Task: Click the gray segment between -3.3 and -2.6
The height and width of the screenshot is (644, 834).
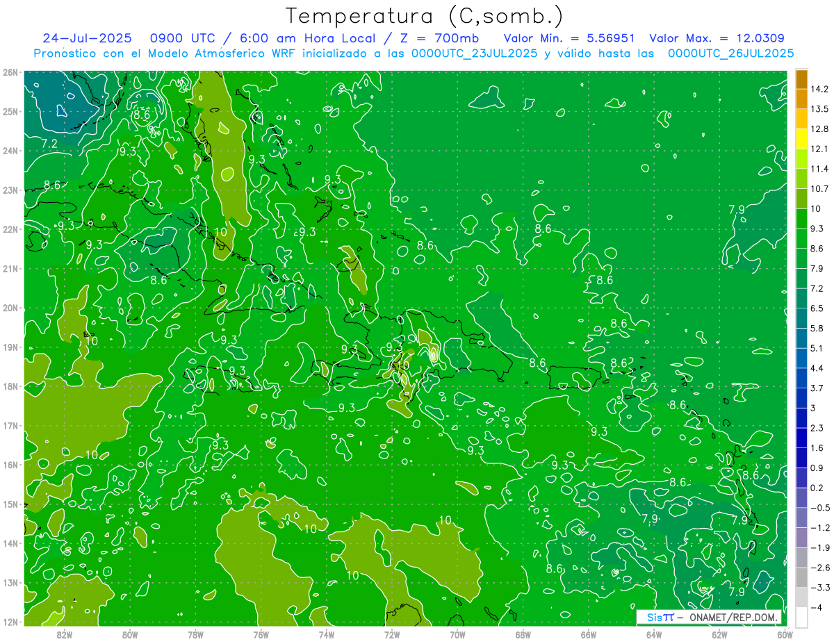Action: click(x=801, y=577)
